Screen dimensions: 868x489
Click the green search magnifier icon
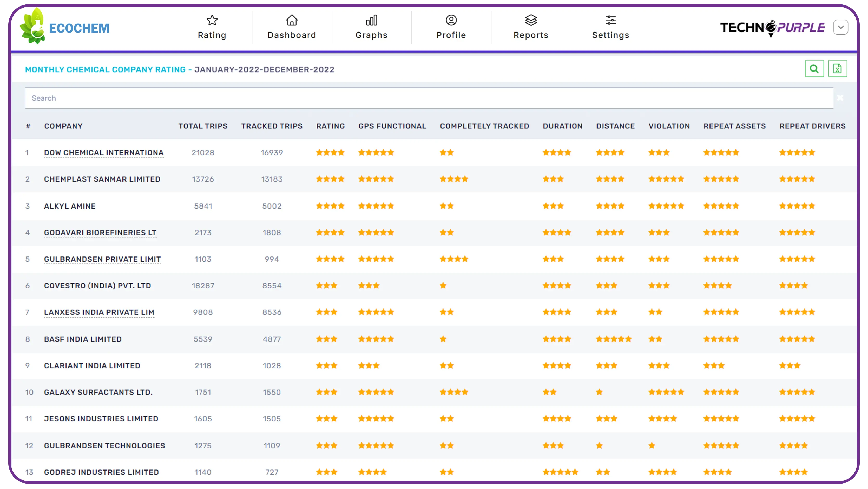814,68
